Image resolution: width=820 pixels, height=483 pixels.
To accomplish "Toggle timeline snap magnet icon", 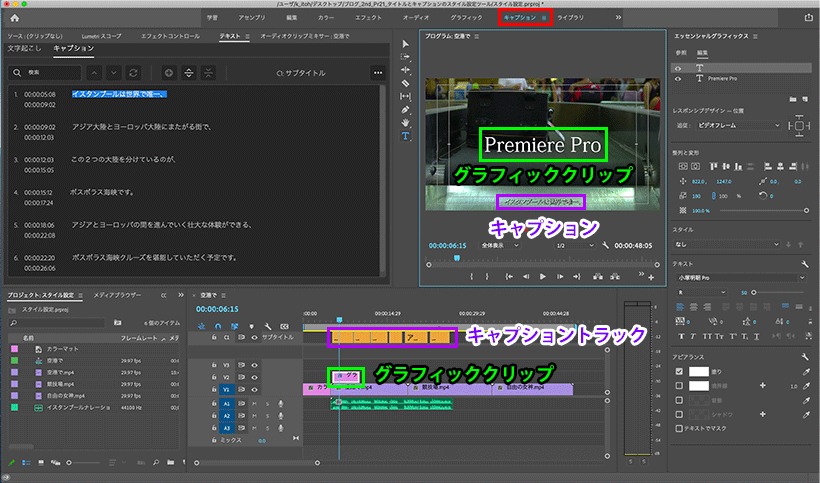I will 218,326.
